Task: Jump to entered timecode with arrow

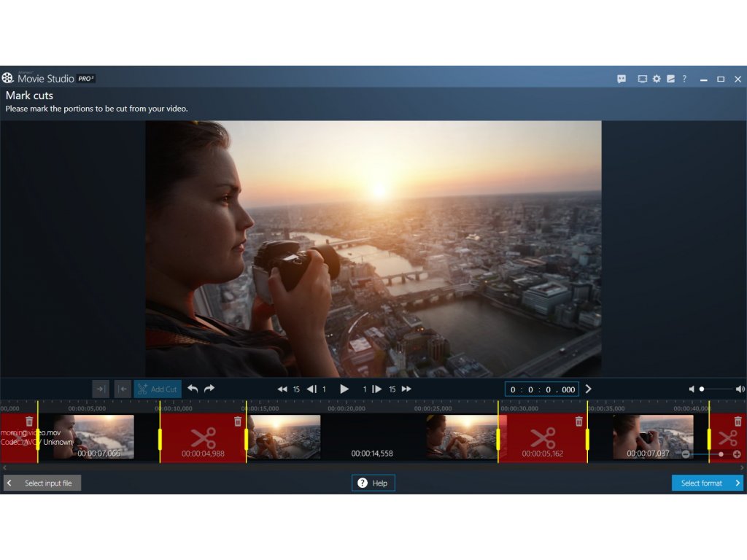Action: 589,389
